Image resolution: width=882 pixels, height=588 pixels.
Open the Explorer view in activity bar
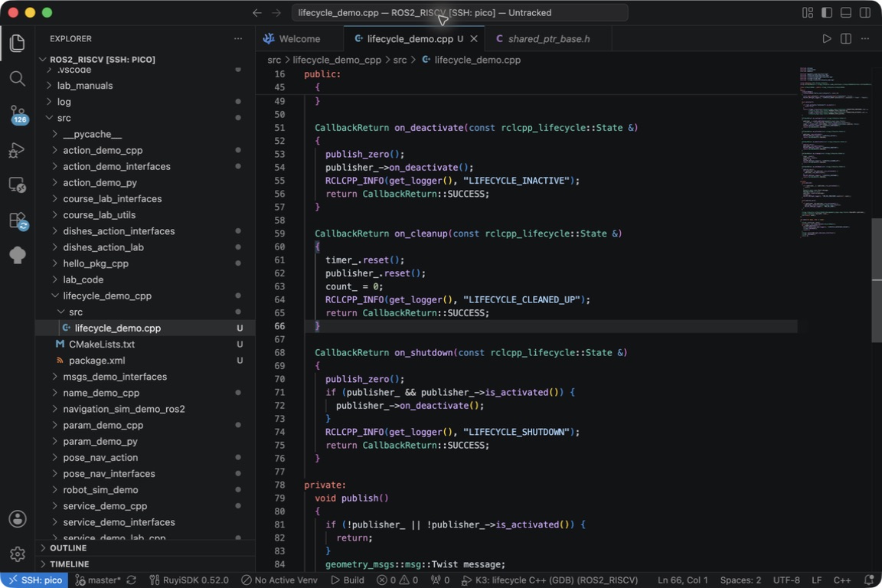coord(18,44)
